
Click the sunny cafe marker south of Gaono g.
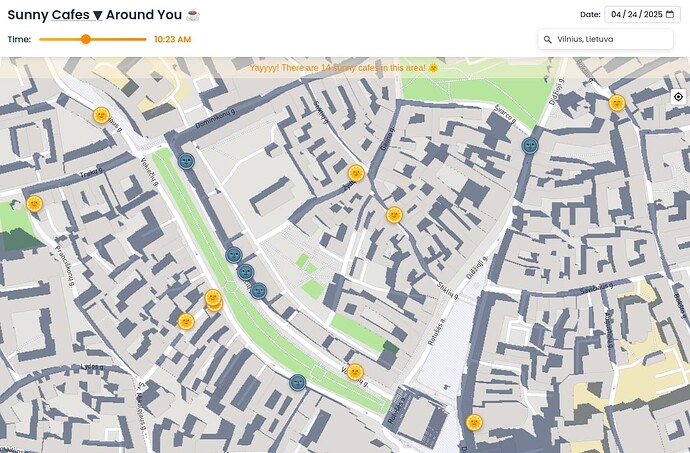point(394,215)
